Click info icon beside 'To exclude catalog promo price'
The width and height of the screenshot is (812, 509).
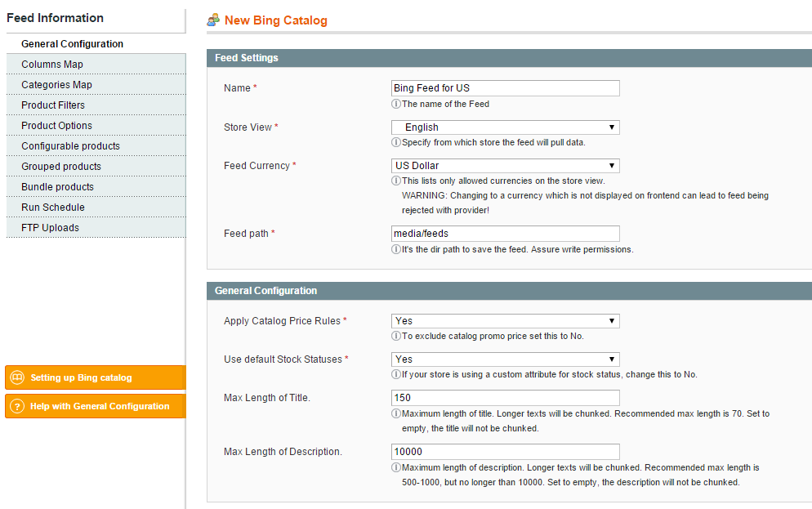(x=396, y=336)
